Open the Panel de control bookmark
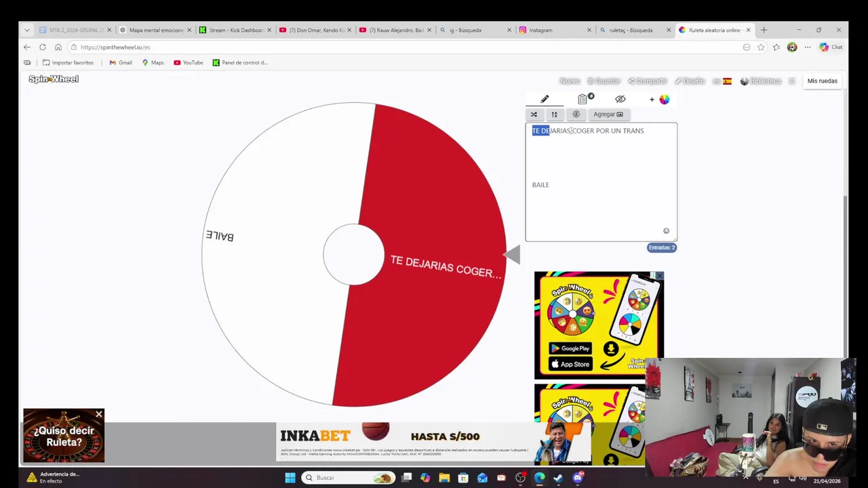 pyautogui.click(x=240, y=62)
